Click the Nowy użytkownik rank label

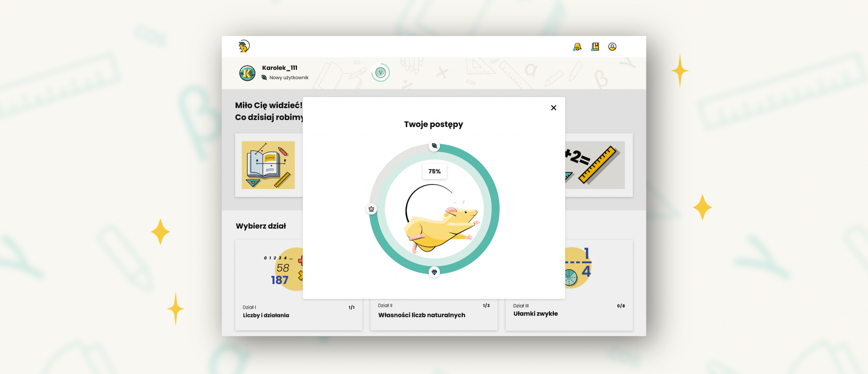click(x=289, y=78)
